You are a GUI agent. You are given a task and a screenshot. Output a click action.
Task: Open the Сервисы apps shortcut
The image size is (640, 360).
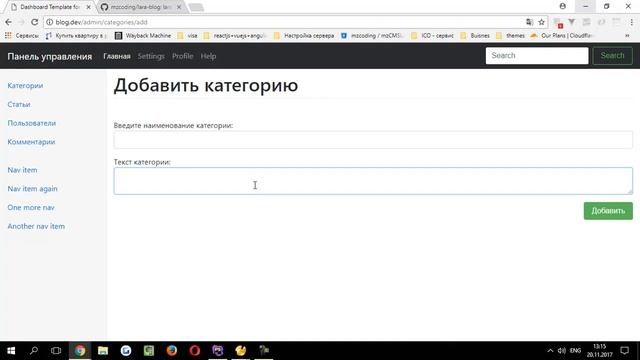pos(22,36)
